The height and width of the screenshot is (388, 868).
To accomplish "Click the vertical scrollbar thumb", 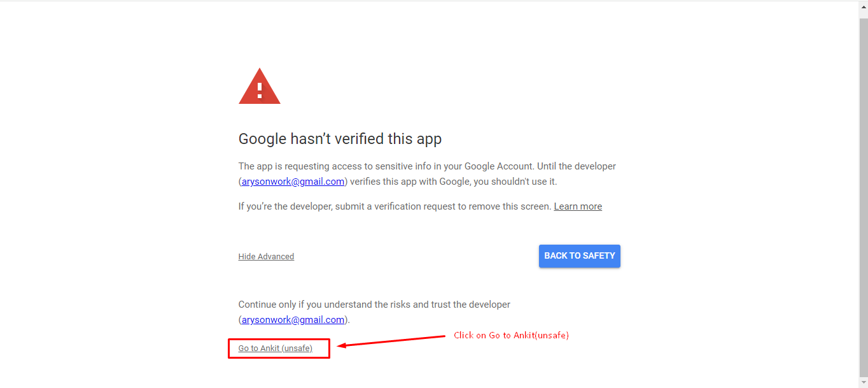I will 864,191.
